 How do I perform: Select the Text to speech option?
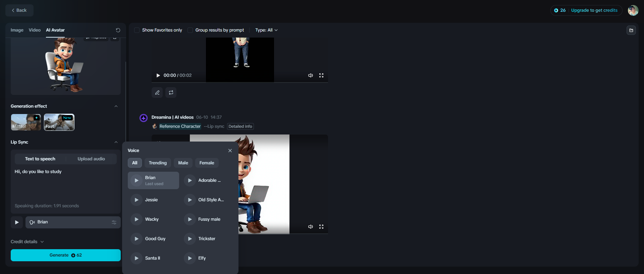[x=40, y=159]
